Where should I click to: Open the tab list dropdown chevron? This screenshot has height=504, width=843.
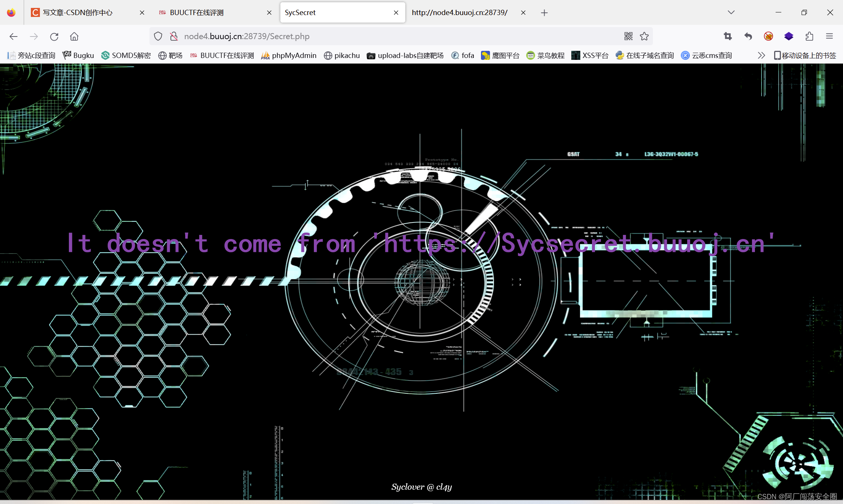pos(730,12)
